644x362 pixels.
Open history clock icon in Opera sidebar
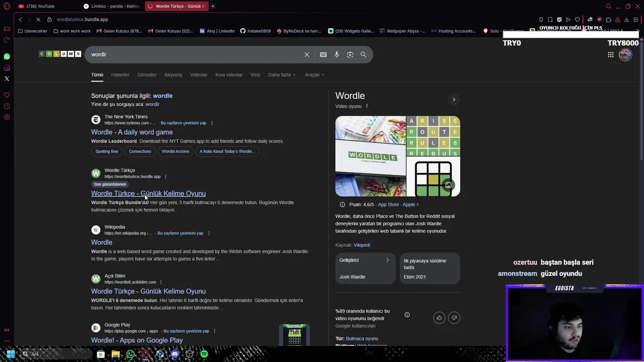7,106
